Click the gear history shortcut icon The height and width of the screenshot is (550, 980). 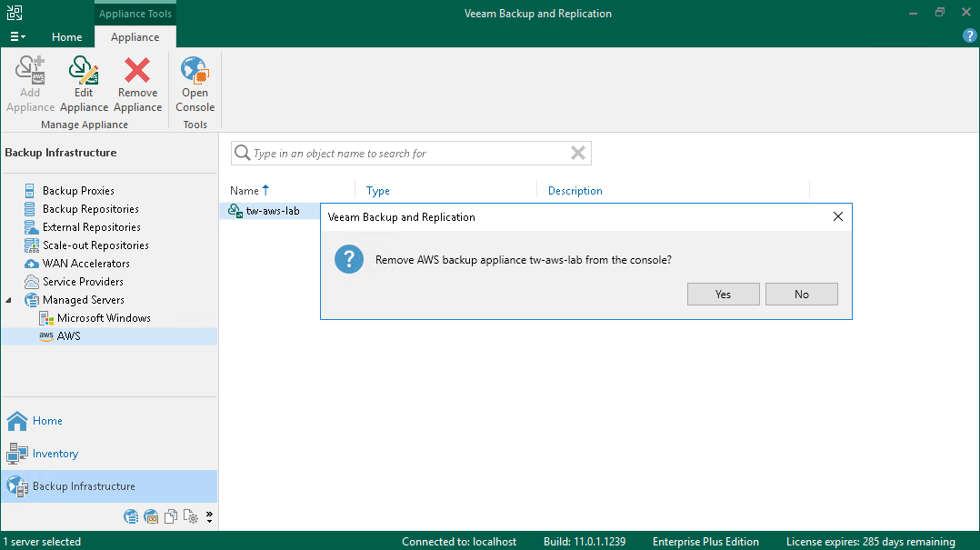click(191, 516)
